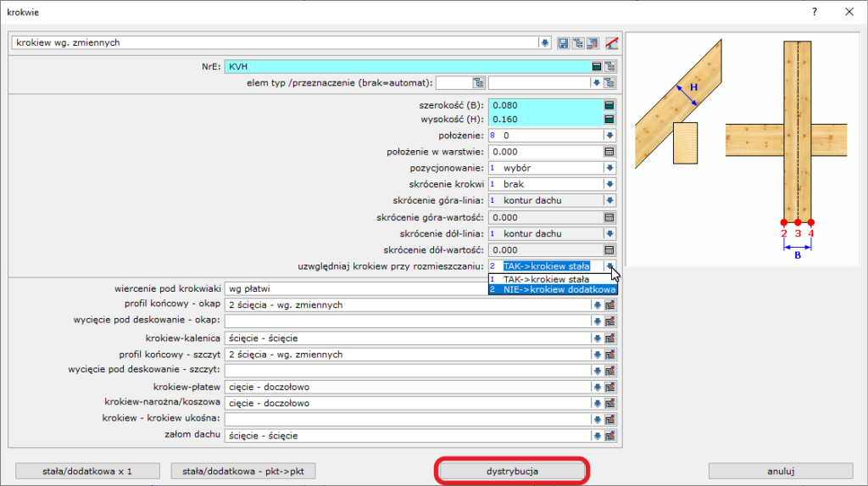The height and width of the screenshot is (486, 868).
Task: Expand the skrócenie krokwi dropdown
Action: [609, 184]
